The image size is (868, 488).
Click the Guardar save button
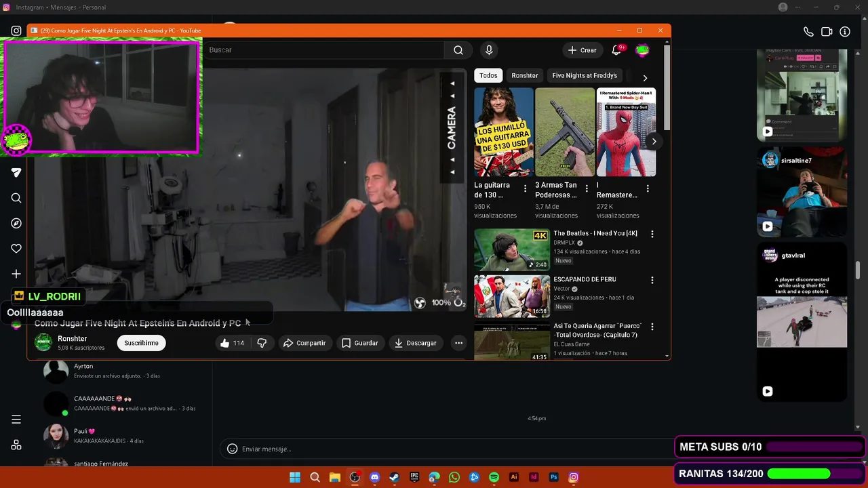360,343
